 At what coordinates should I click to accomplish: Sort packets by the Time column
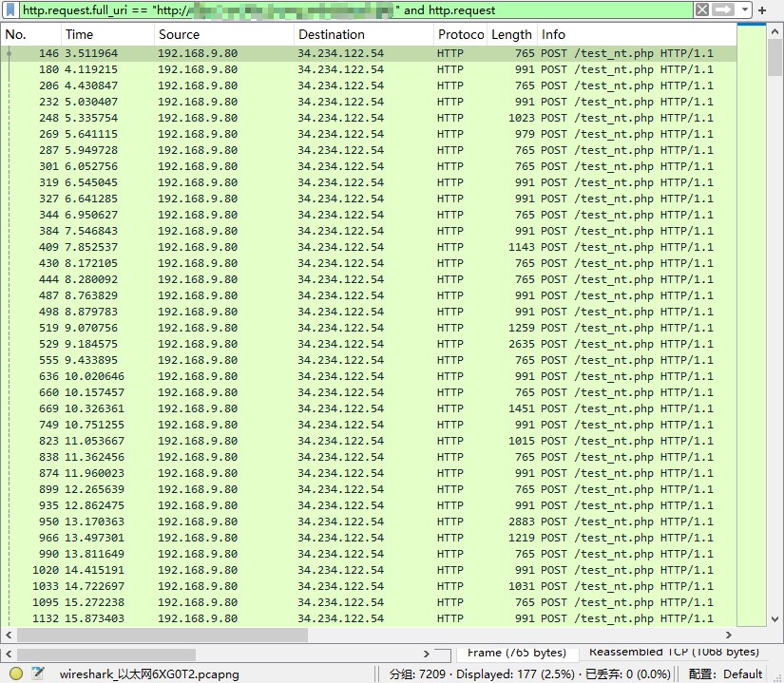[106, 34]
